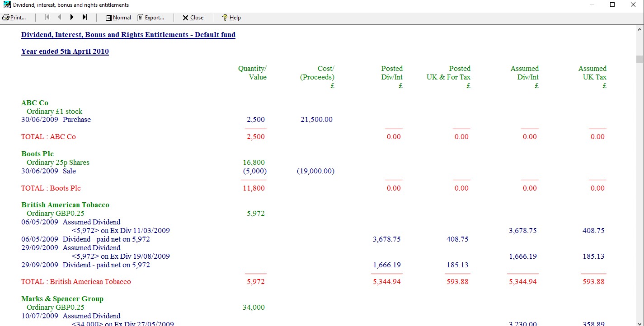Click the 11,800 total quantity

tap(254, 188)
